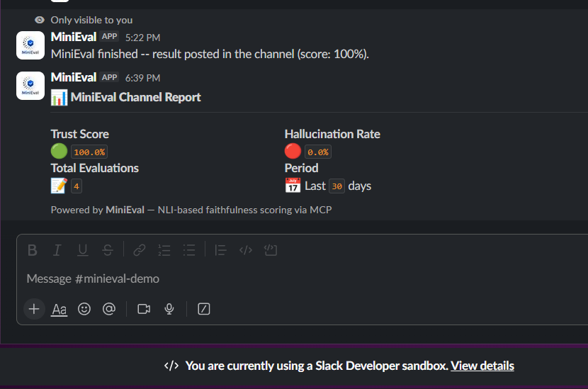The width and height of the screenshot is (588, 389).
Task: Toggle italic formatting in composer
Action: pyautogui.click(x=57, y=250)
